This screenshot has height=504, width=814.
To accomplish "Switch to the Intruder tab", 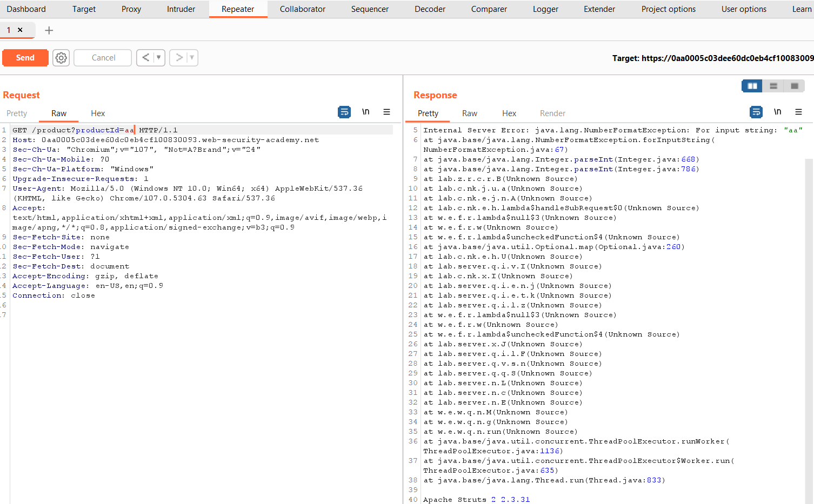I will [x=181, y=9].
